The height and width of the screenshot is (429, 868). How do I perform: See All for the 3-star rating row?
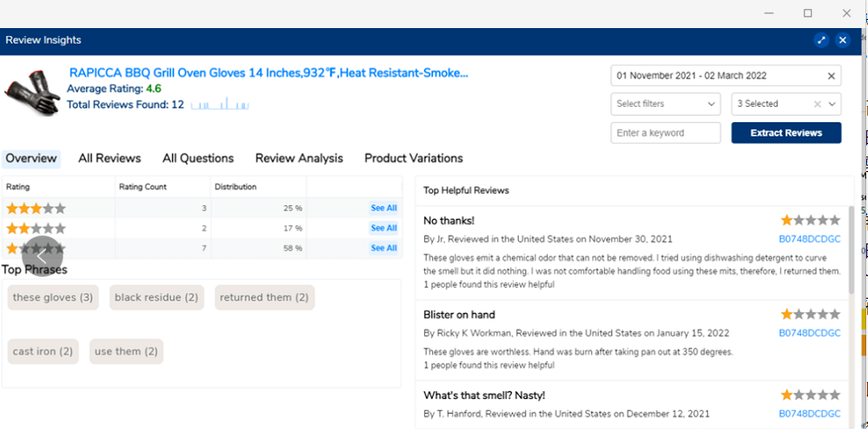click(383, 208)
